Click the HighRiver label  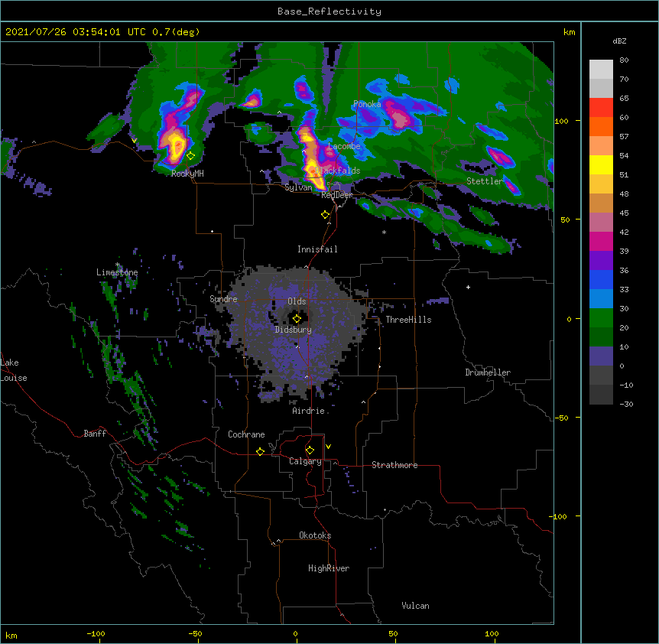[x=329, y=568]
